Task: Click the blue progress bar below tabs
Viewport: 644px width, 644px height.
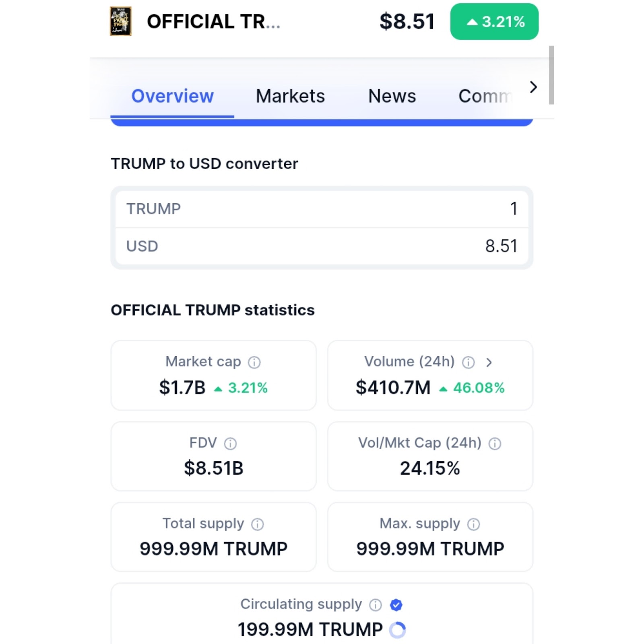Action: point(322,122)
